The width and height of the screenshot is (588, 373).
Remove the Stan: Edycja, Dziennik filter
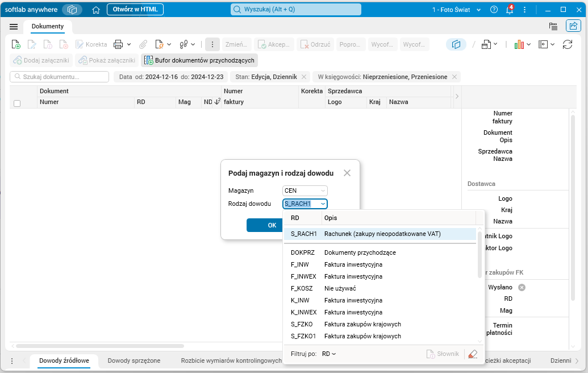point(304,77)
